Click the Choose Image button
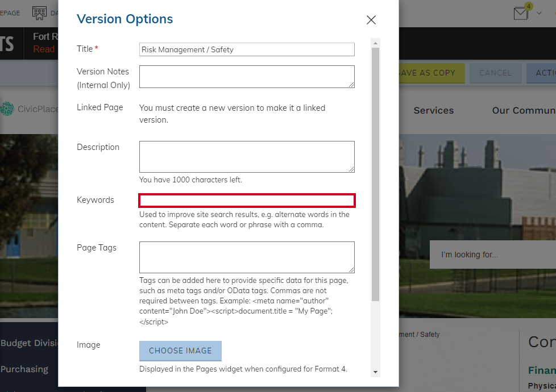This screenshot has width=556, height=392. point(180,351)
